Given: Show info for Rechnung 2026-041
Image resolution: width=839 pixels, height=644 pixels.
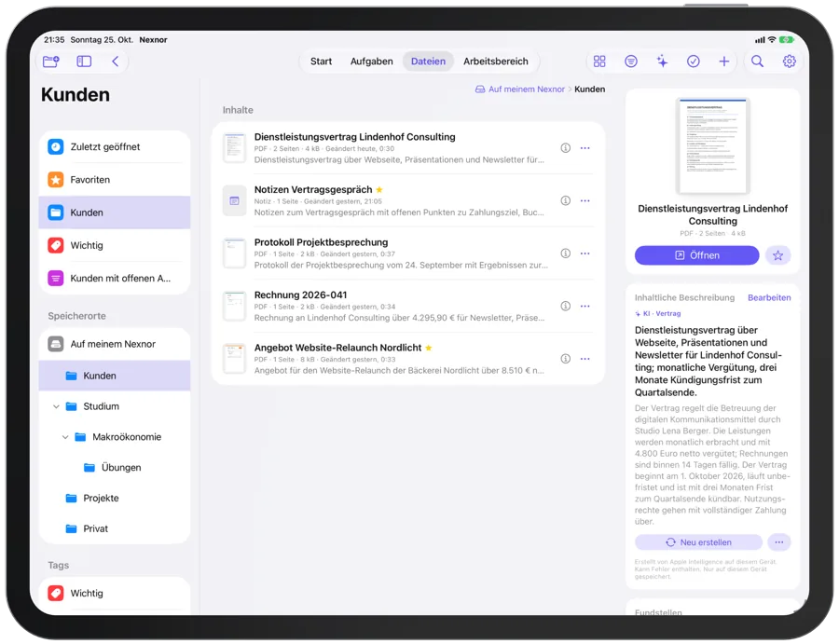Looking at the screenshot, I should (x=565, y=306).
